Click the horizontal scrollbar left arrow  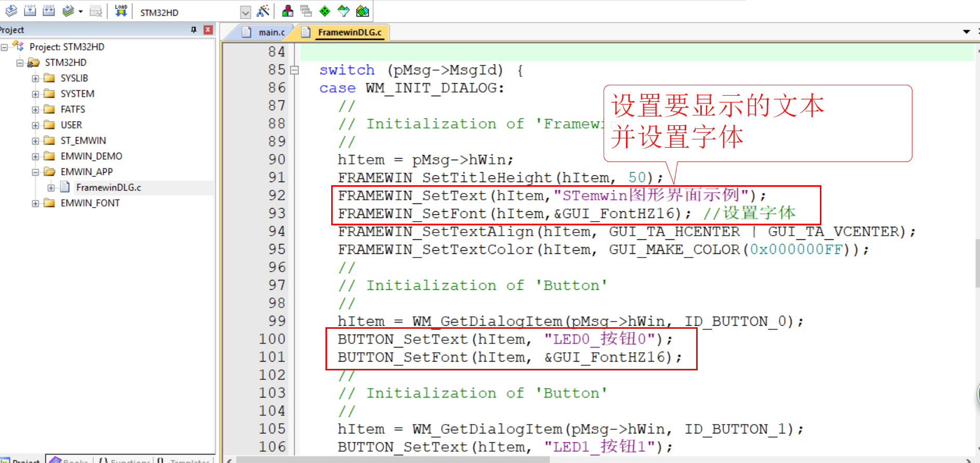(x=229, y=460)
